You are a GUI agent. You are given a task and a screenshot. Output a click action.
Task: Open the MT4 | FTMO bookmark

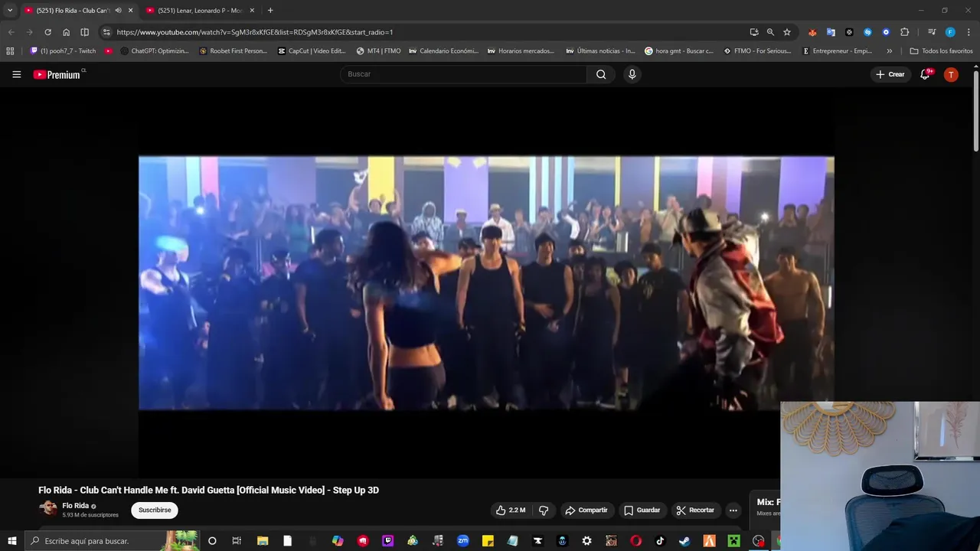tap(378, 51)
